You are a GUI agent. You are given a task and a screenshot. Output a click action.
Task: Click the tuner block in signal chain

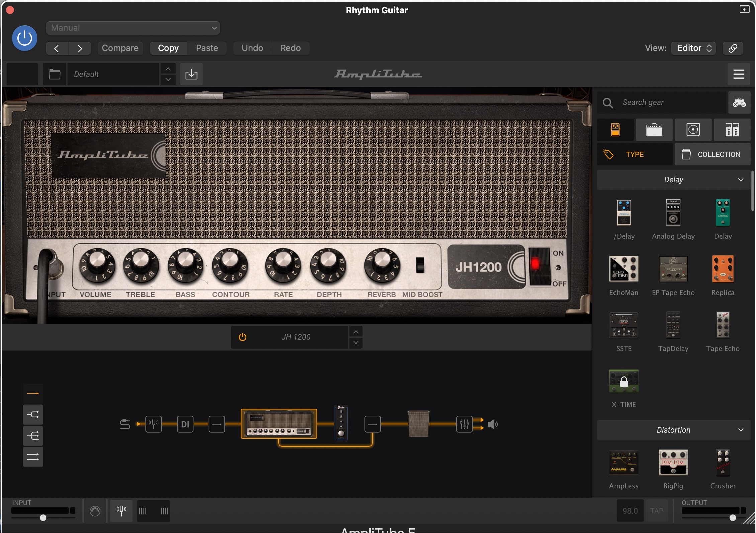click(x=154, y=424)
